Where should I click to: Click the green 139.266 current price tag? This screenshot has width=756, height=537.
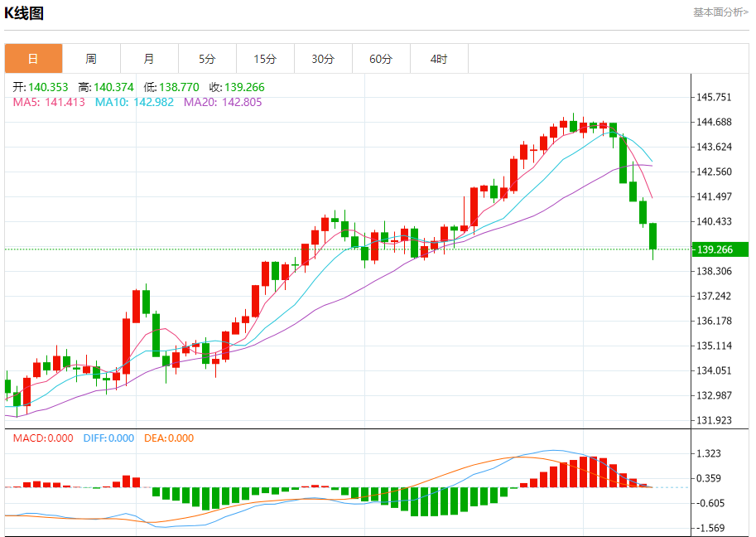coord(720,249)
